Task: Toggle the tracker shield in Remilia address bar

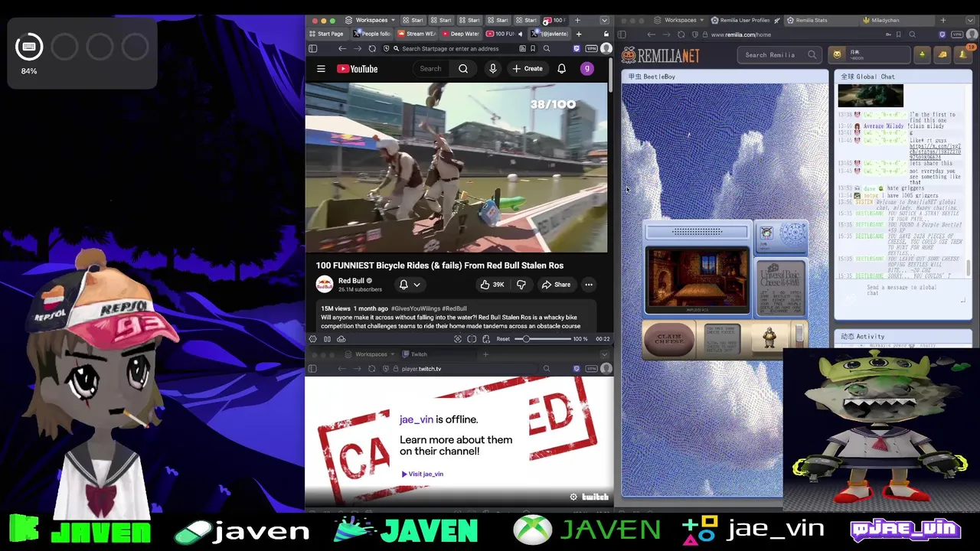Action: coord(695,34)
